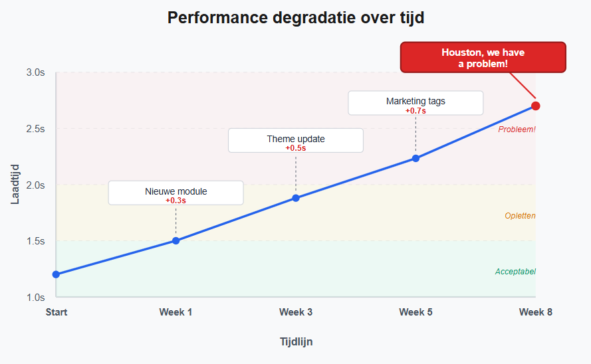The image size is (591, 364).
Task: Select the 'Theme update' annotation box
Action: pyautogui.click(x=296, y=140)
